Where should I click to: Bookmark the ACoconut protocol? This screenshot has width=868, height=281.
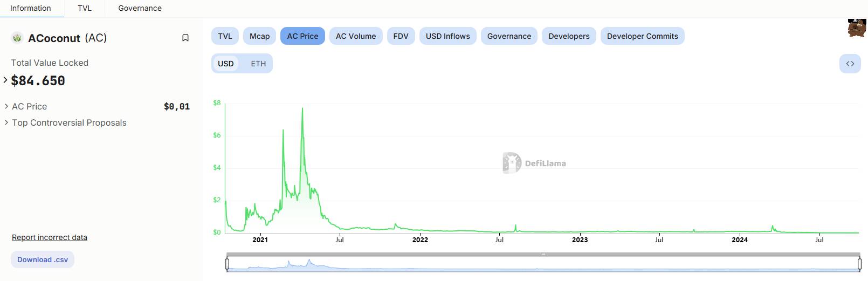click(185, 38)
